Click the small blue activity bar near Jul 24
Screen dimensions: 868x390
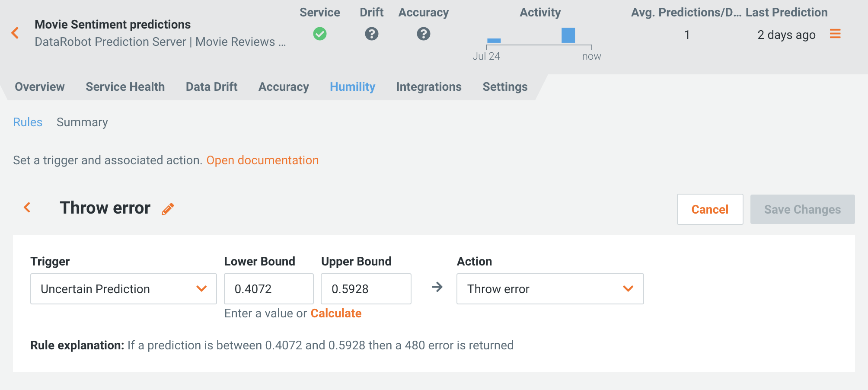pos(494,41)
